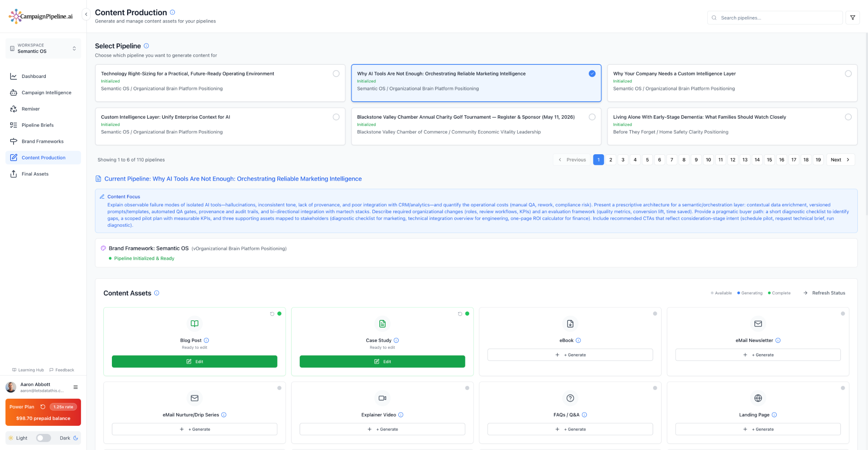
Task: Click the Case Study document icon
Action: point(382,324)
